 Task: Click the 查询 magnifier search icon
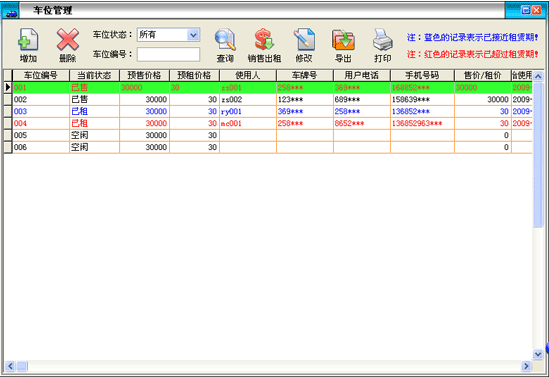225,39
